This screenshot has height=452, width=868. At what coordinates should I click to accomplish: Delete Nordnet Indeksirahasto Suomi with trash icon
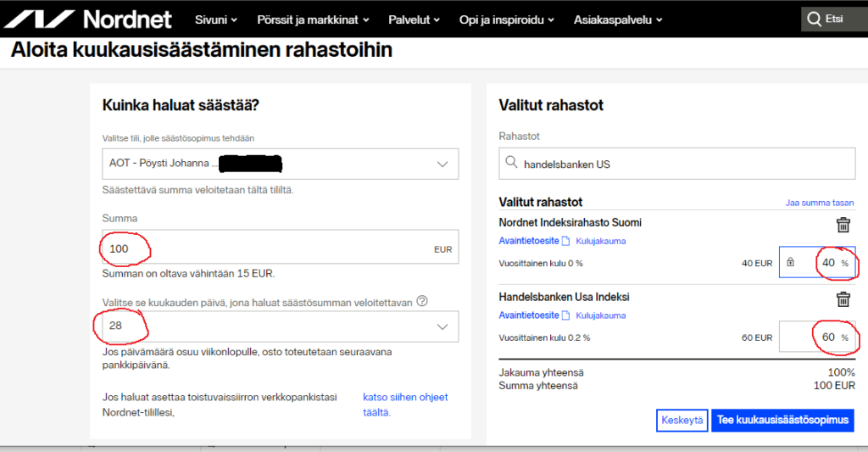[843, 225]
